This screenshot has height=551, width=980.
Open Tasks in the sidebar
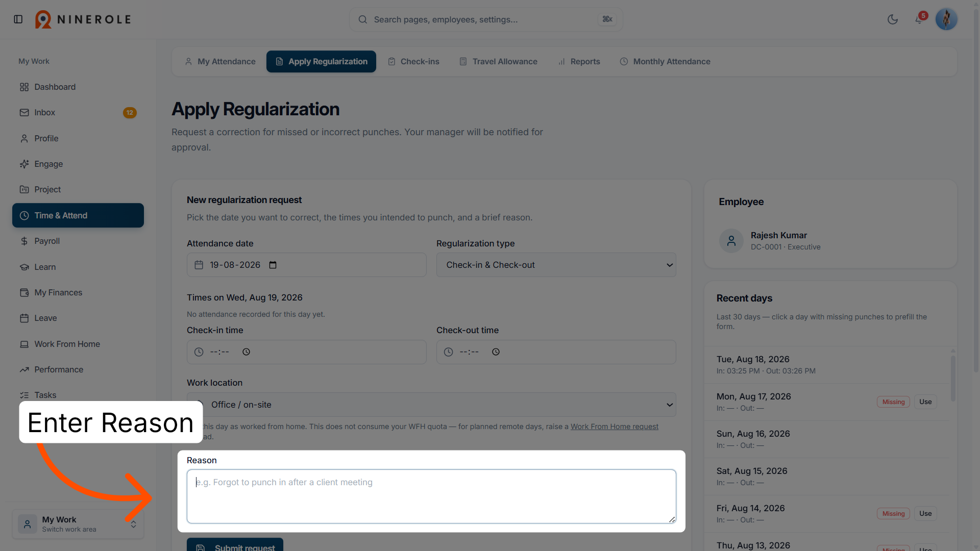coord(78,395)
